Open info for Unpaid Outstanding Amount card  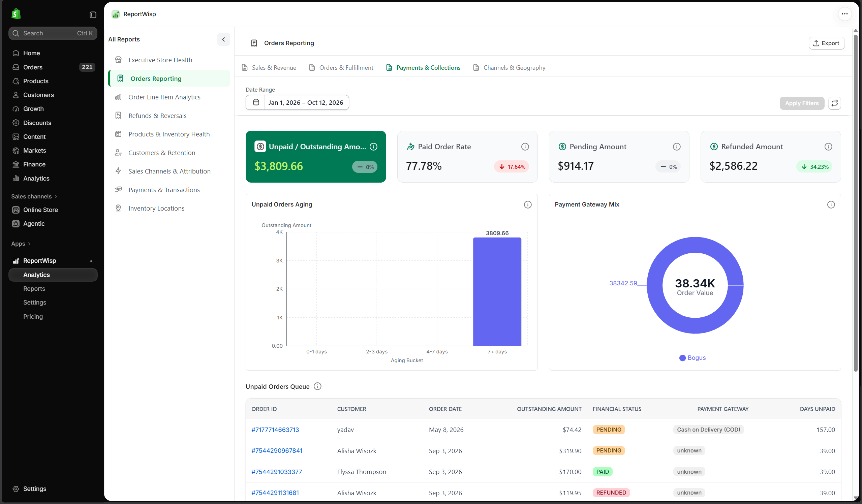373,147
